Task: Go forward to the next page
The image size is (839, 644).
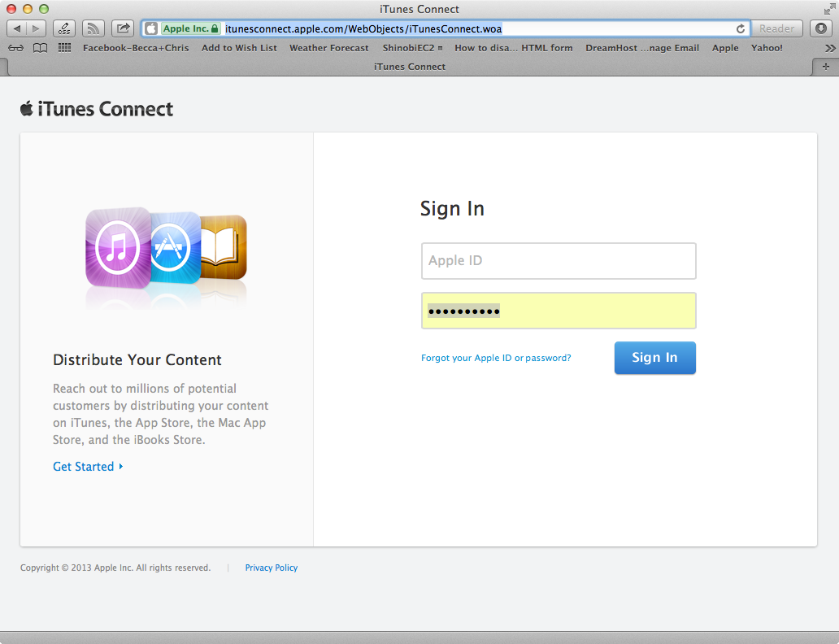Action: coord(37,28)
